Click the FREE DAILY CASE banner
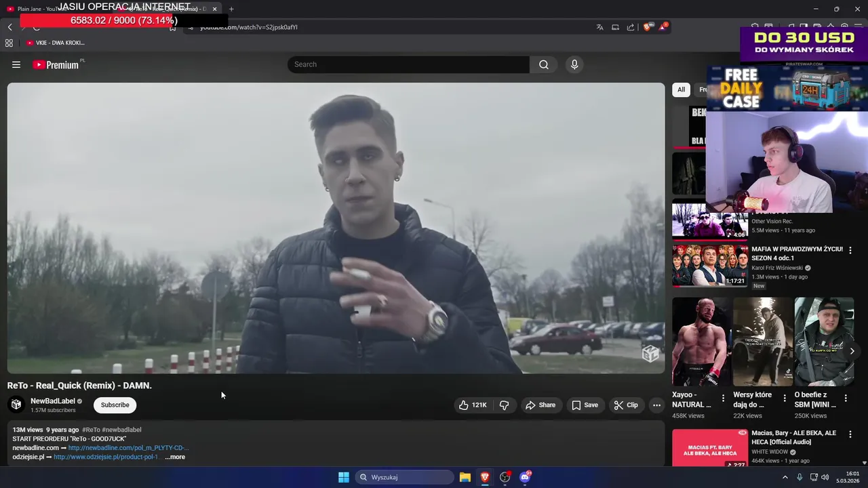The width and height of the screenshot is (868, 488). point(787,88)
